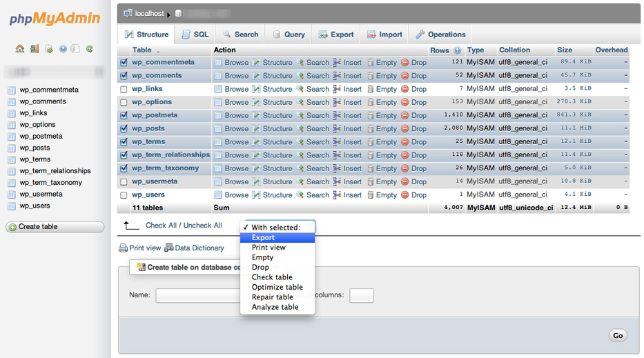Open the blue help documentation icon

63,49
